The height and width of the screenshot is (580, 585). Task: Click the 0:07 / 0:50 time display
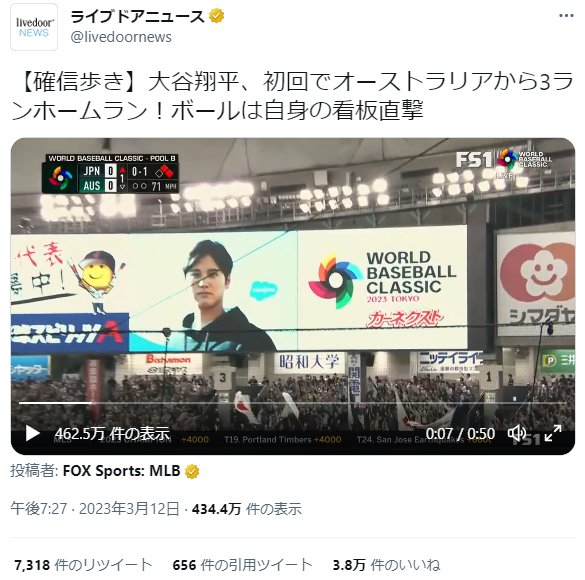(x=460, y=434)
